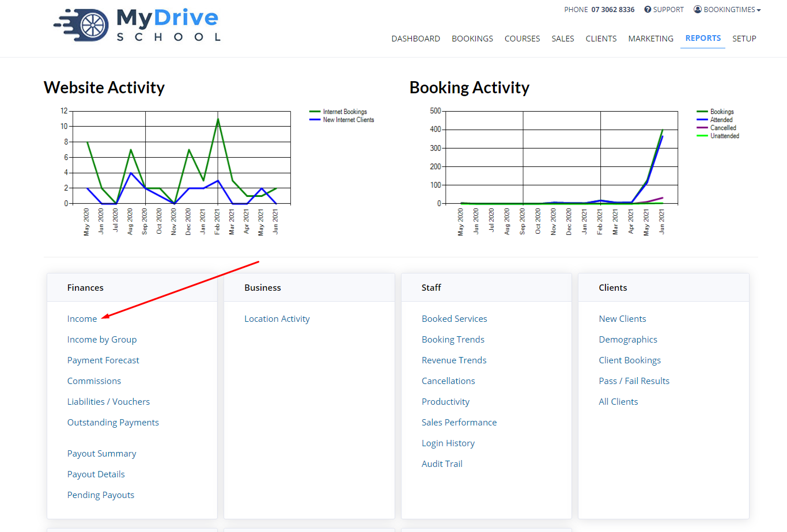This screenshot has width=787, height=532.
Task: Open the New Clients report
Action: click(622, 319)
